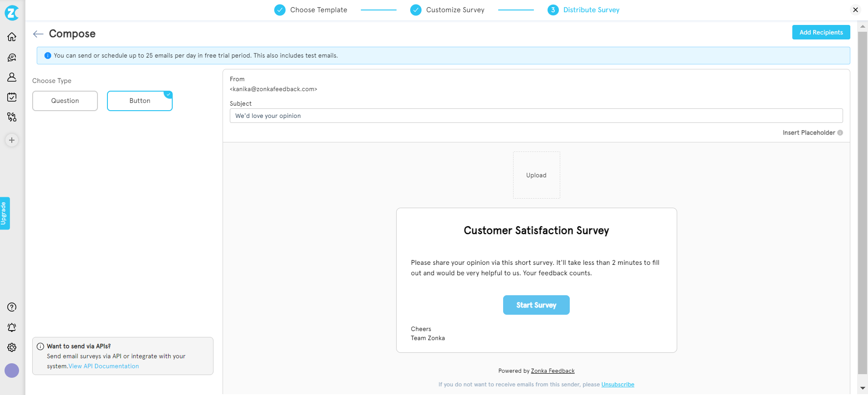Screen dimensions: 868x395
Task: Click the plus icon in sidebar
Action: click(12, 140)
